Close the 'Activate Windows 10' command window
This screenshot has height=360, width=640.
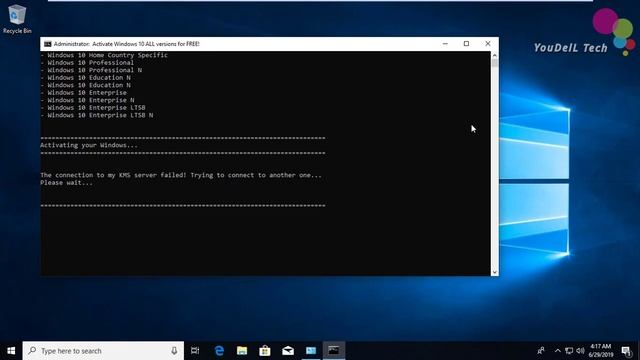pos(488,44)
